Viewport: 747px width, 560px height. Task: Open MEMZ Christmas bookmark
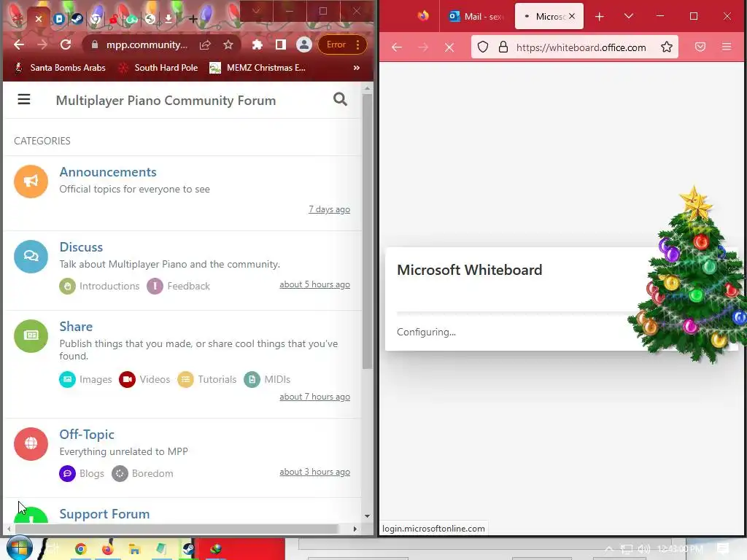[x=258, y=68]
